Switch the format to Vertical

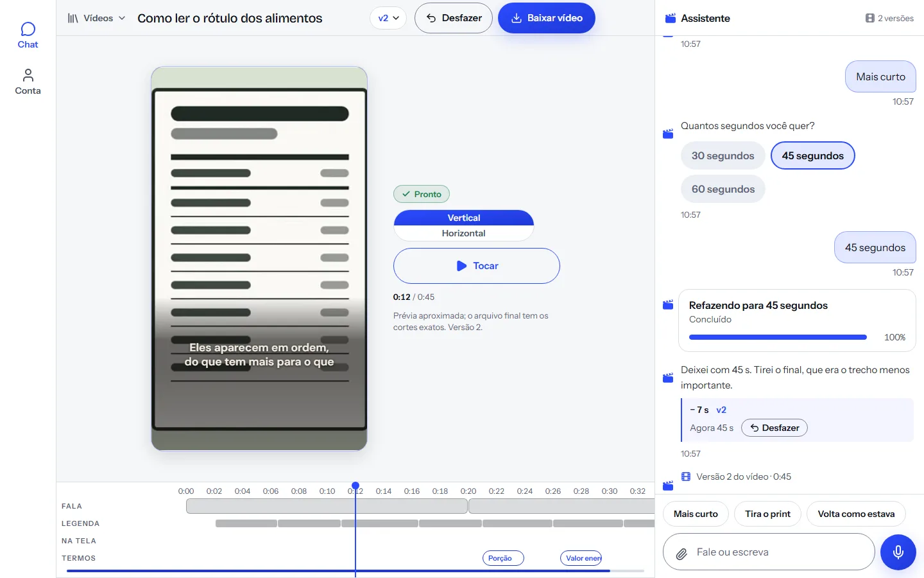click(463, 218)
